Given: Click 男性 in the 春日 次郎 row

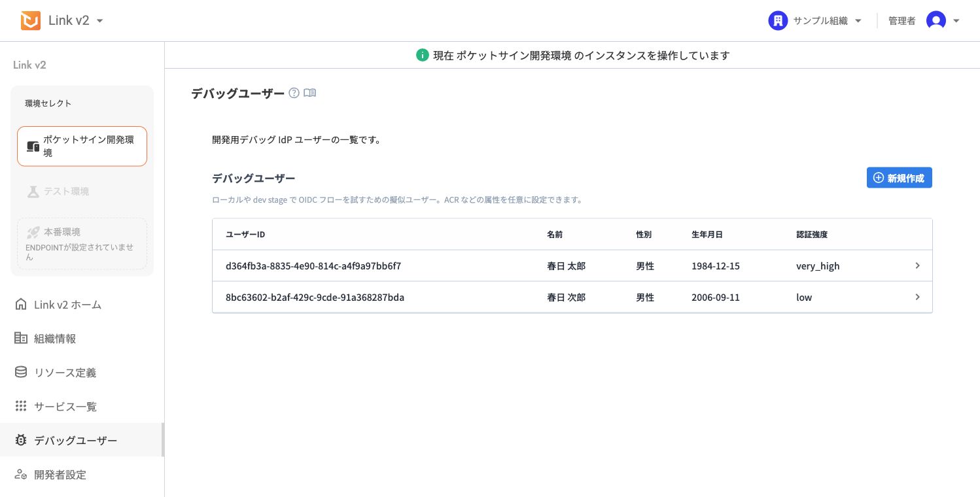Looking at the screenshot, I should [645, 298].
